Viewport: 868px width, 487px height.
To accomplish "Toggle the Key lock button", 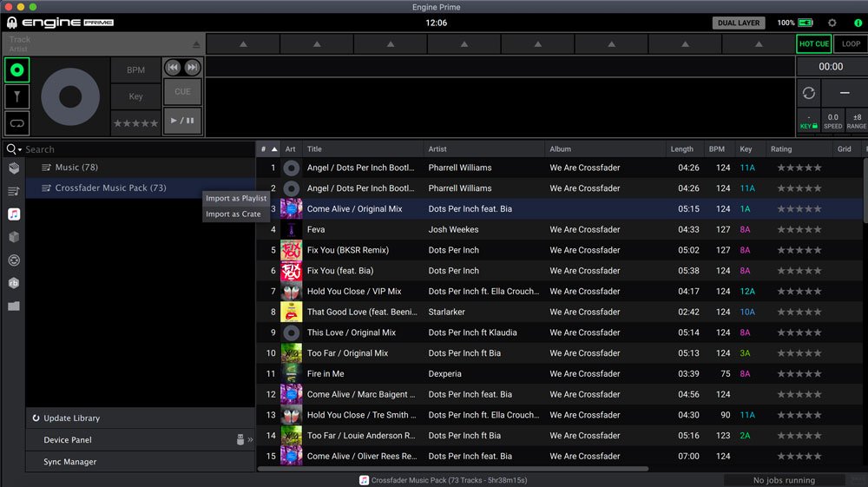I will click(807, 122).
